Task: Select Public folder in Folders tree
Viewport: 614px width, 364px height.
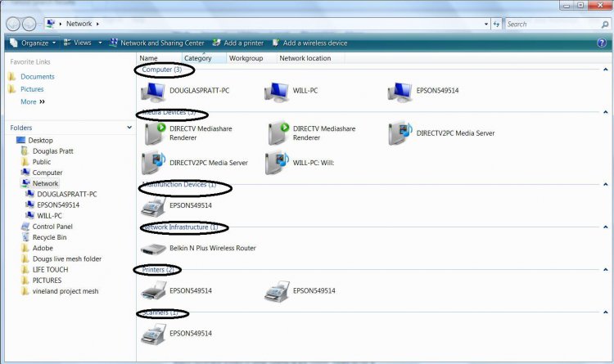Action: 42,162
